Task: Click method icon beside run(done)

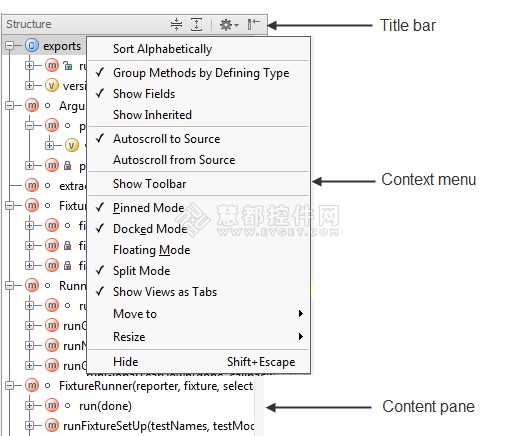Action: (52, 405)
